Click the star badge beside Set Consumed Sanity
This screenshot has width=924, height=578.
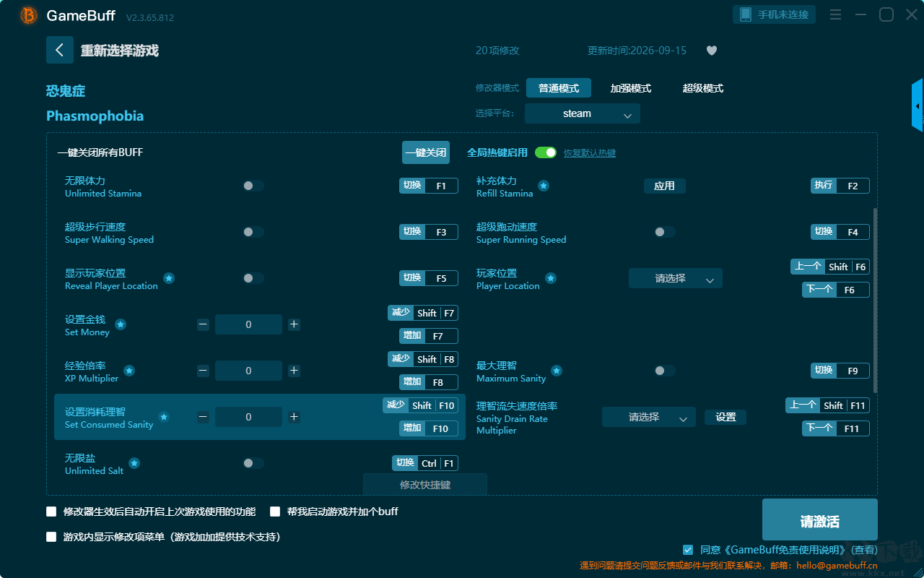pyautogui.click(x=164, y=417)
